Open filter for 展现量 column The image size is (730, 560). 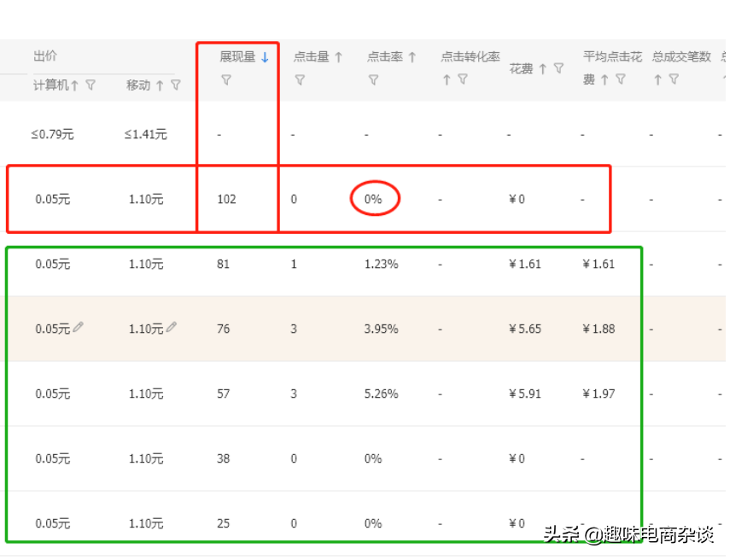pyautogui.click(x=226, y=80)
